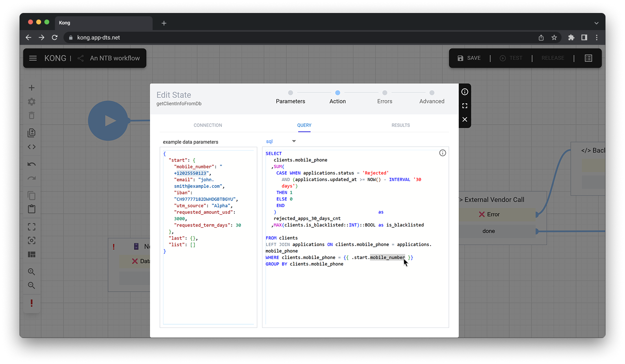Paste from clipboard icon
The width and height of the screenshot is (625, 364).
click(31, 209)
